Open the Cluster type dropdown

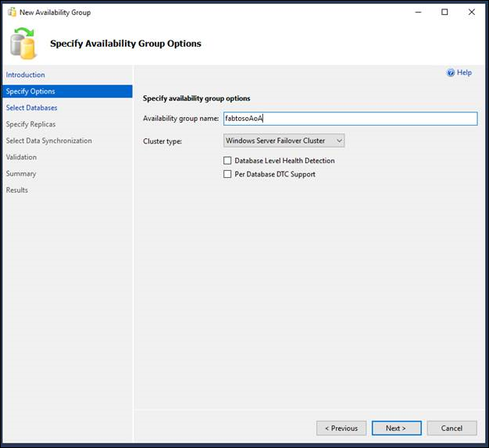(x=284, y=140)
